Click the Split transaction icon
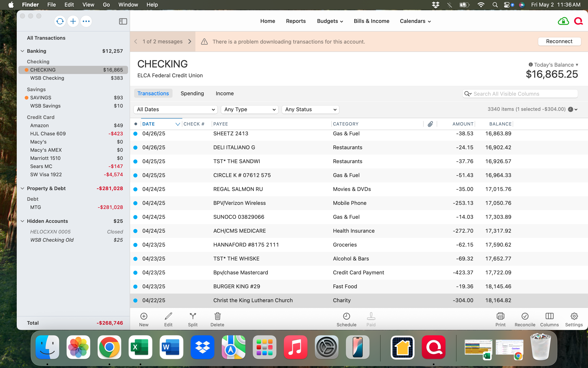The width and height of the screenshot is (588, 368). tap(193, 316)
